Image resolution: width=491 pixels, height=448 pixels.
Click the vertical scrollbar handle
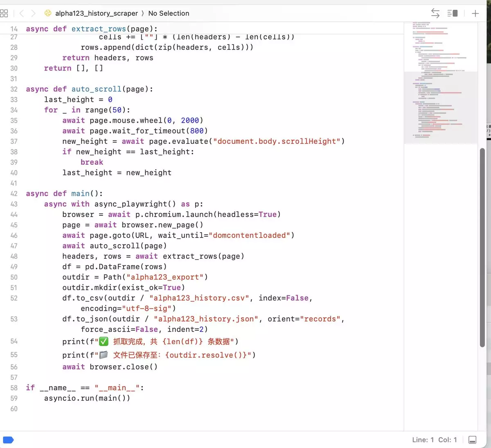tap(482, 245)
